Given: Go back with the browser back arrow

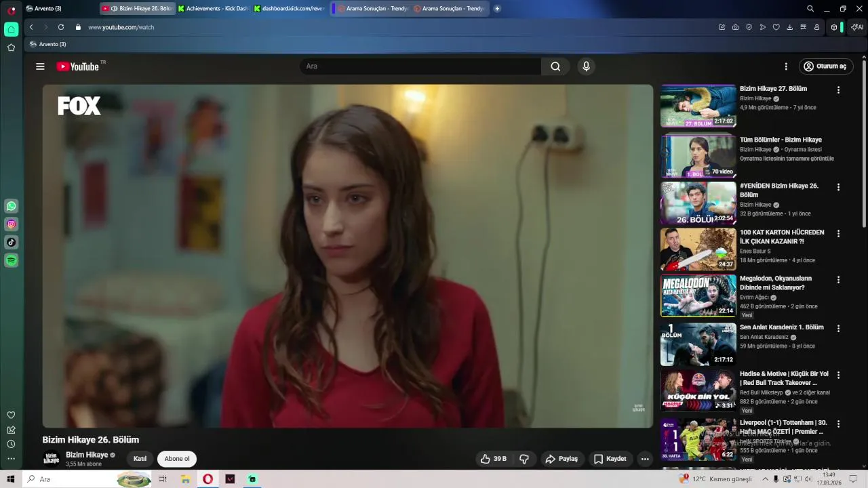Looking at the screenshot, I should coord(31,27).
